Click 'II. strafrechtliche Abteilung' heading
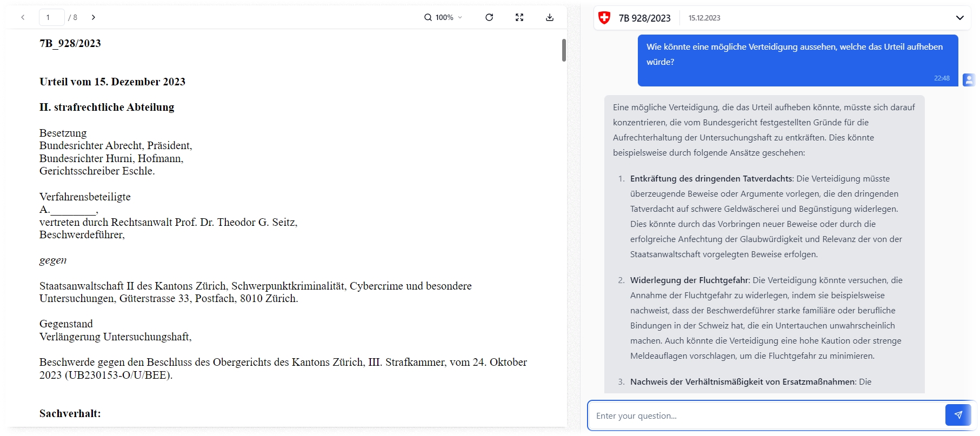 tap(107, 107)
